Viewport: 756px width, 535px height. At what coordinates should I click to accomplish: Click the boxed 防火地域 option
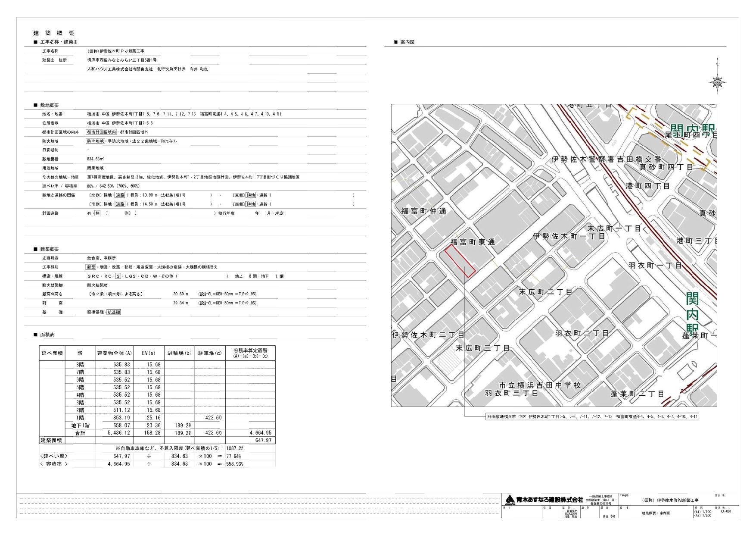click(96, 141)
